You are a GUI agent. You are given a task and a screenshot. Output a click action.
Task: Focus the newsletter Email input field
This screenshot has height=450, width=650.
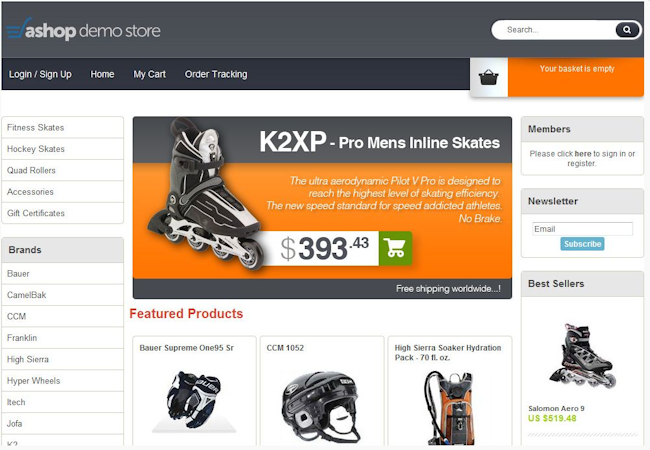tap(582, 229)
